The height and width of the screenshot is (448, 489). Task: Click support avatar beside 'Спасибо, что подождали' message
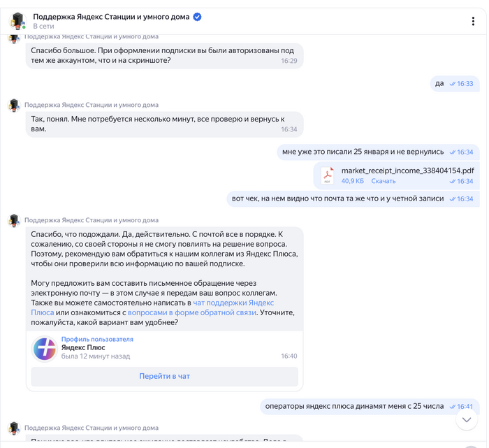pyautogui.click(x=13, y=221)
